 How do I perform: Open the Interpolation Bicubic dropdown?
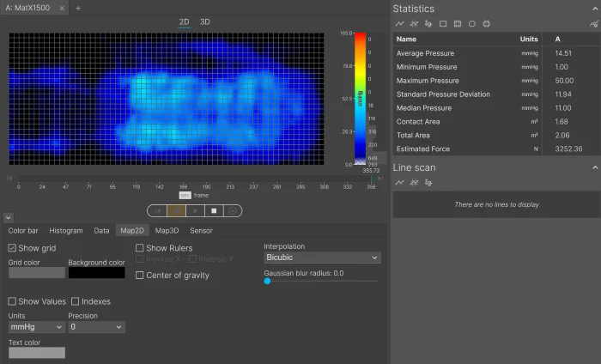[322, 258]
